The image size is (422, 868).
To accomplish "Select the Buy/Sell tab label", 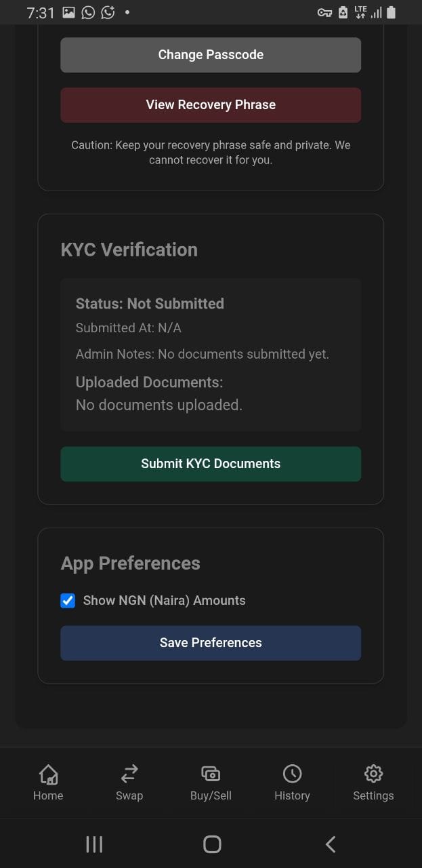I will coord(211,796).
